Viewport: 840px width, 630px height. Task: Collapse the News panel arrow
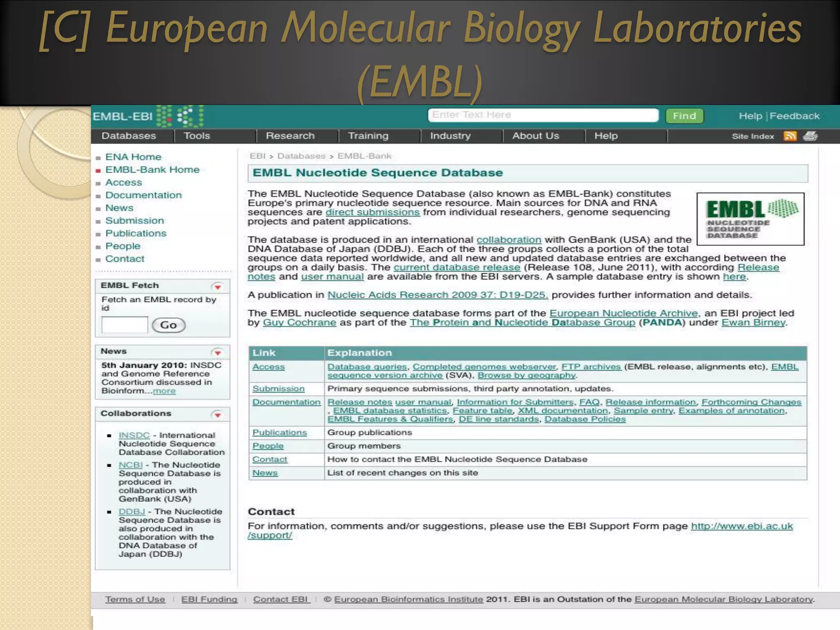pyautogui.click(x=217, y=352)
